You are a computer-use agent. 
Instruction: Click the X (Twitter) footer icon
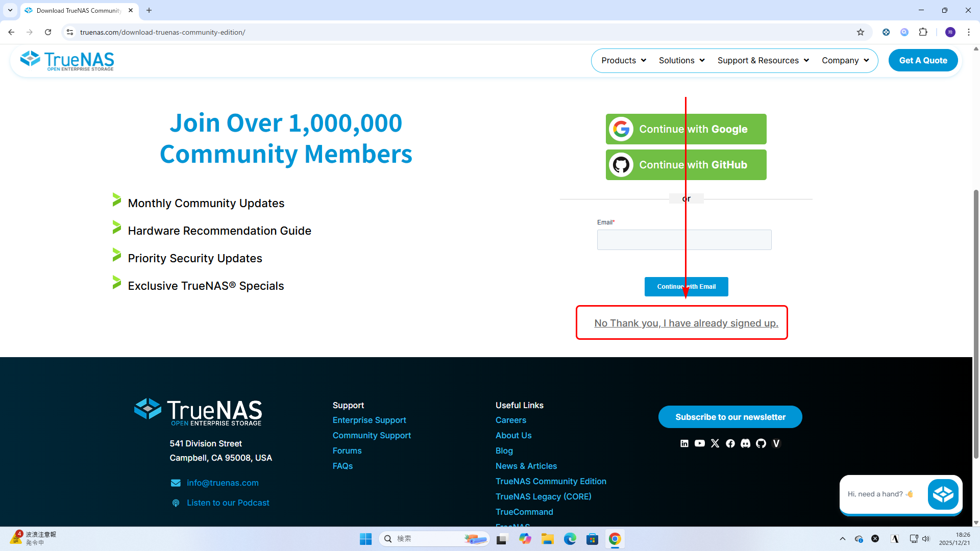pos(715,443)
